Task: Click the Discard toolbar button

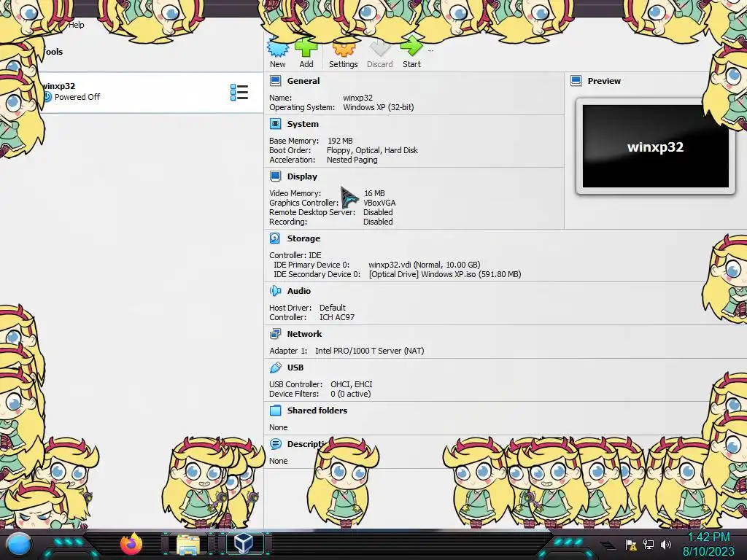Action: click(379, 55)
